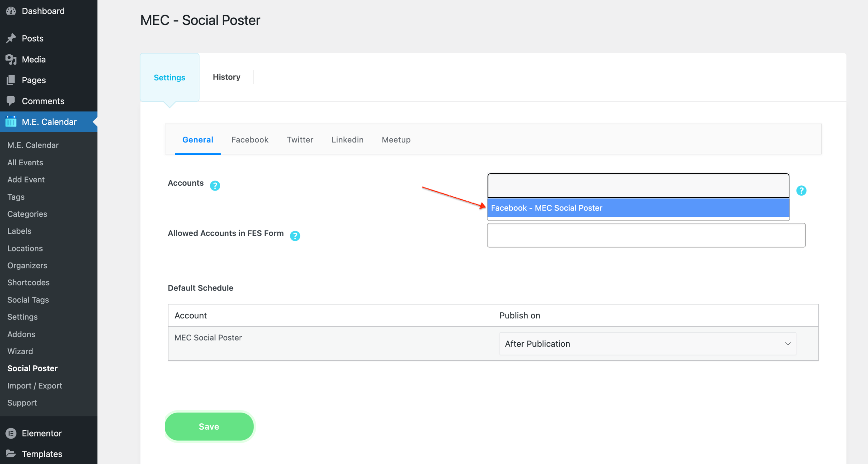Click help icon right of Accounts field
This screenshot has width=868, height=464.
(x=801, y=190)
